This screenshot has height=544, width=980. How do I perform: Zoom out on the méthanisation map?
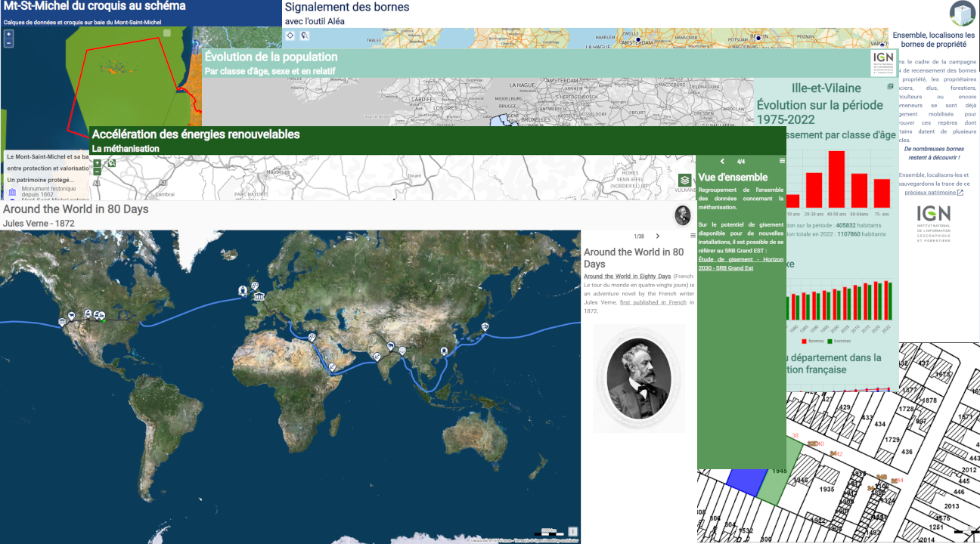click(97, 172)
